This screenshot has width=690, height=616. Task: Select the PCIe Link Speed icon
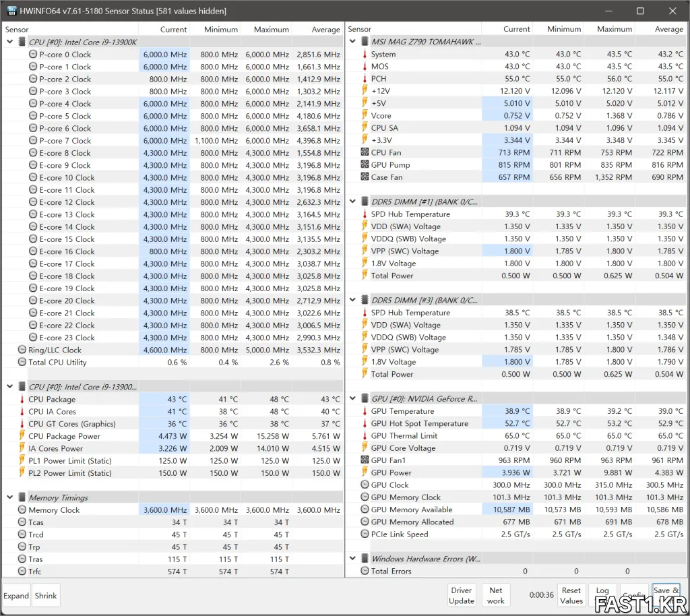pyautogui.click(x=365, y=534)
